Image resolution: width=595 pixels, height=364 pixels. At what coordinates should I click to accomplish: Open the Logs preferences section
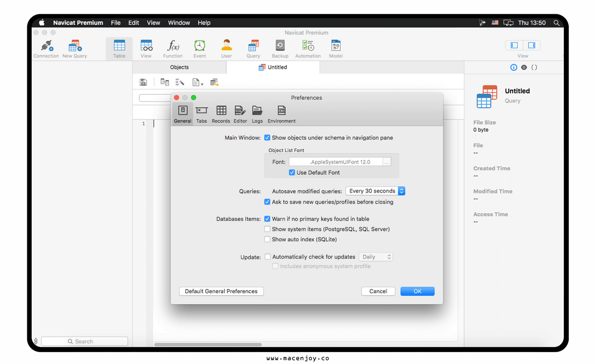point(257,114)
